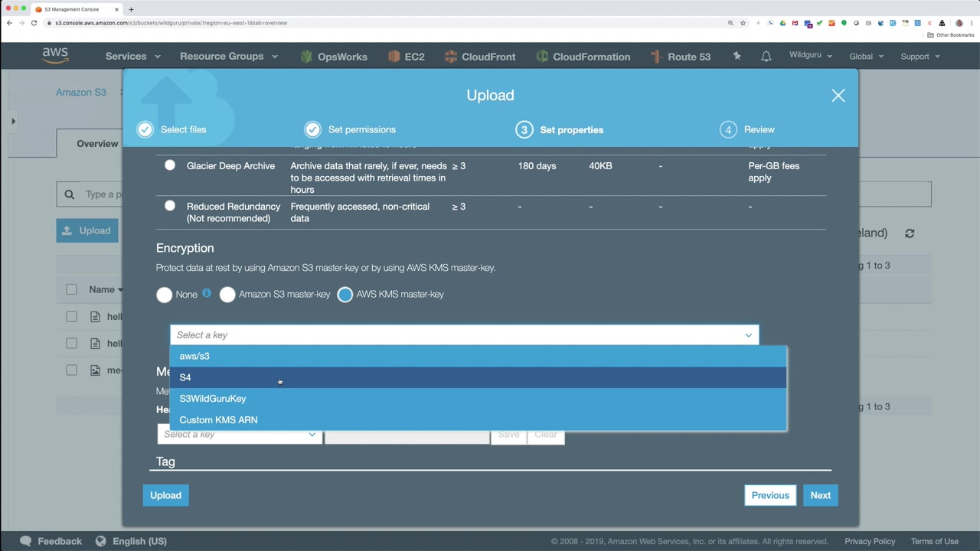Screen dimensions: 980x551
Task: Click the Select files step checkmark icon
Action: pyautogui.click(x=145, y=129)
